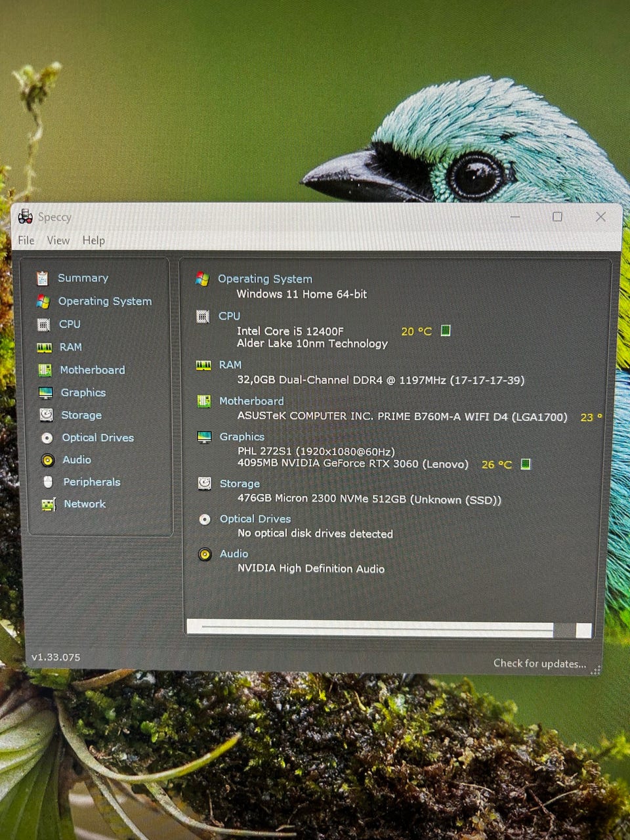Click the 26 °C GPU temperature value

497,465
